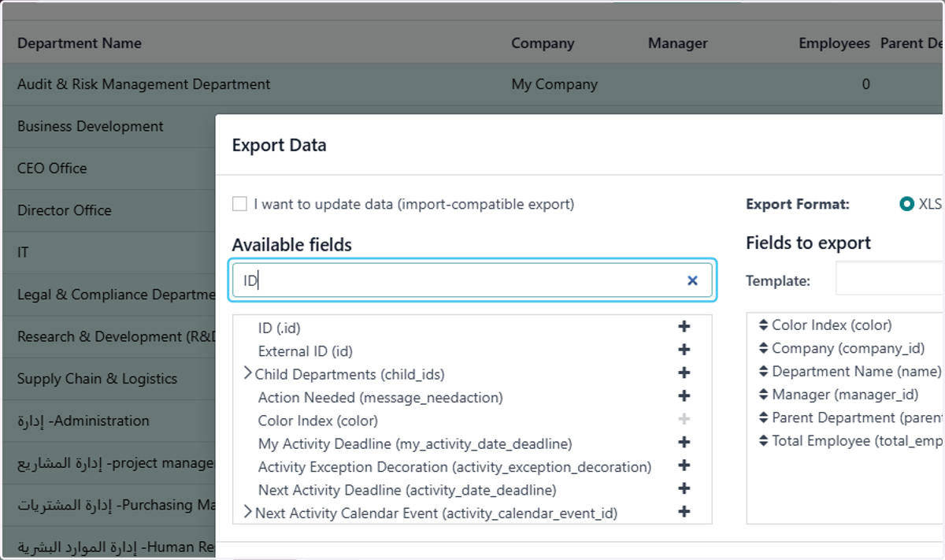Add Child Departments field via plus icon
The height and width of the screenshot is (560, 945).
pyautogui.click(x=684, y=373)
